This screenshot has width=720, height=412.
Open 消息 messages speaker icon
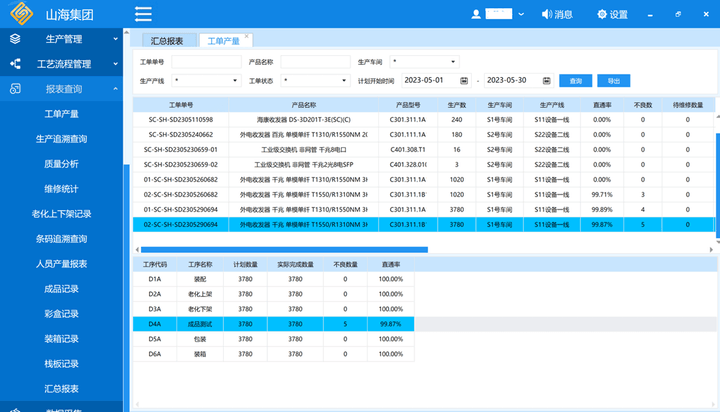545,15
